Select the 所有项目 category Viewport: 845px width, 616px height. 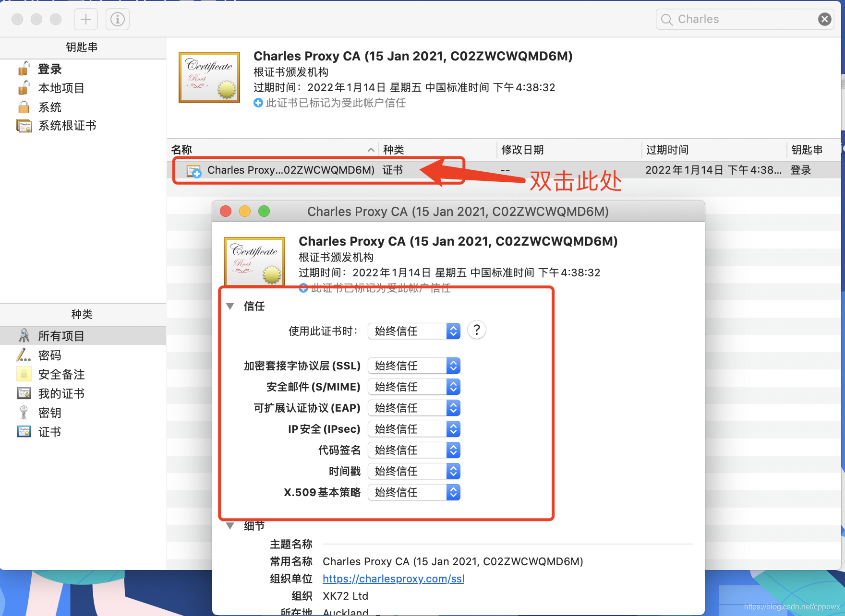click(x=83, y=336)
